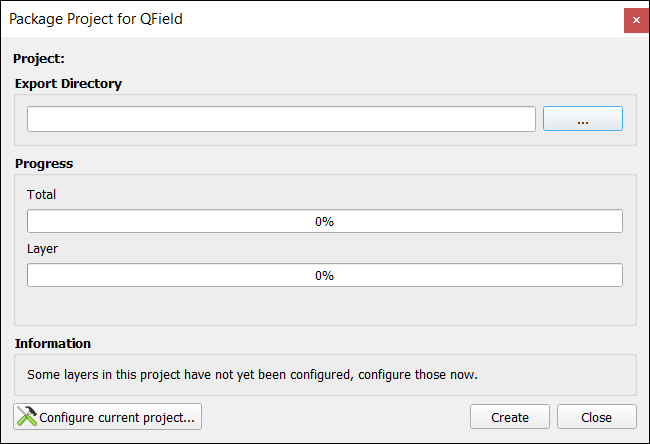The image size is (650, 444).
Task: Click the 0% text in Total bar
Action: point(324,221)
